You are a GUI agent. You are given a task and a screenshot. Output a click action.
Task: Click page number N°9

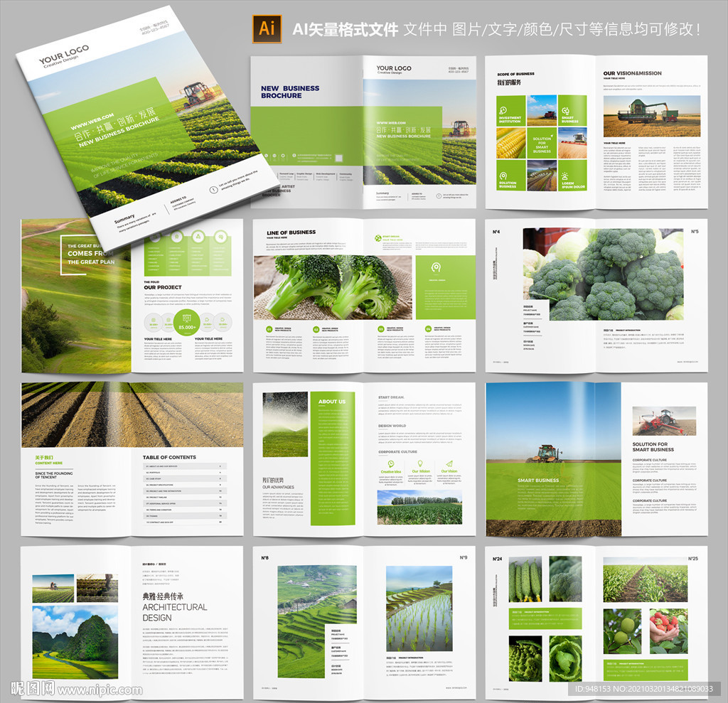pos(464,558)
